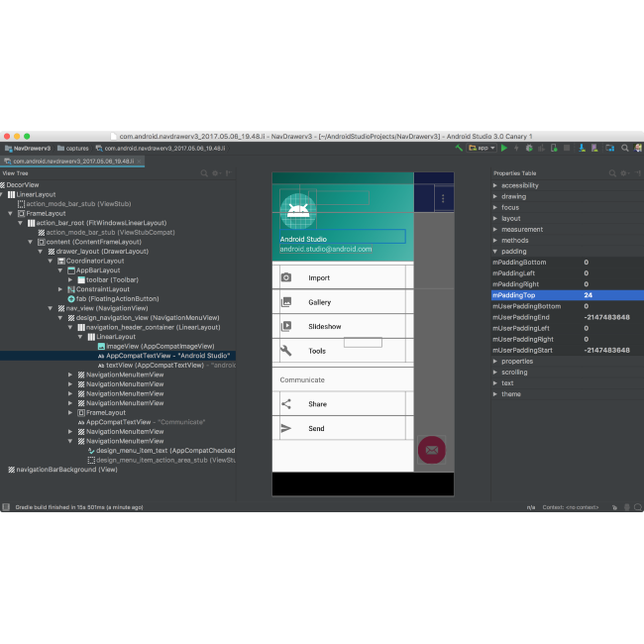The width and height of the screenshot is (644, 644).
Task: Click the Send item in preview
Action: [x=343, y=428]
